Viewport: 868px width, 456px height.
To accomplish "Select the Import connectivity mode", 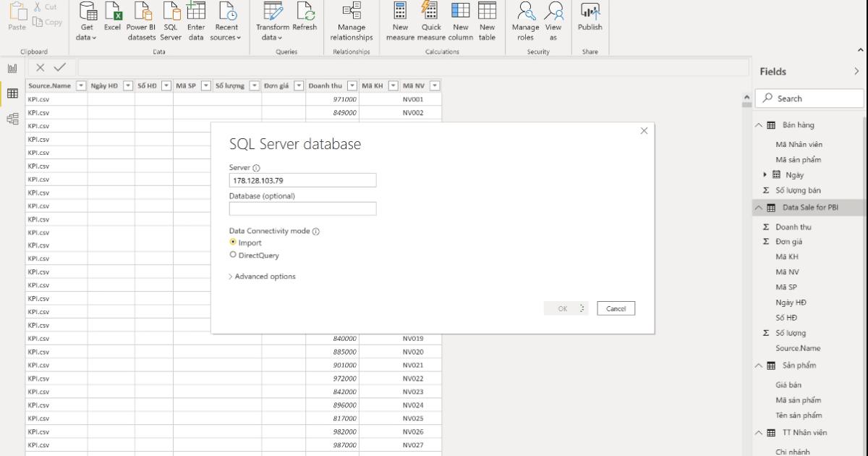I will (233, 242).
